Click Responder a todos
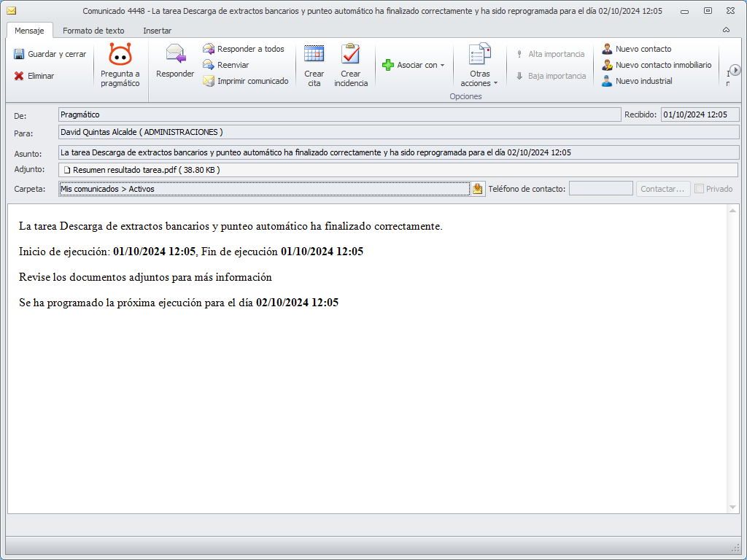 [x=244, y=49]
